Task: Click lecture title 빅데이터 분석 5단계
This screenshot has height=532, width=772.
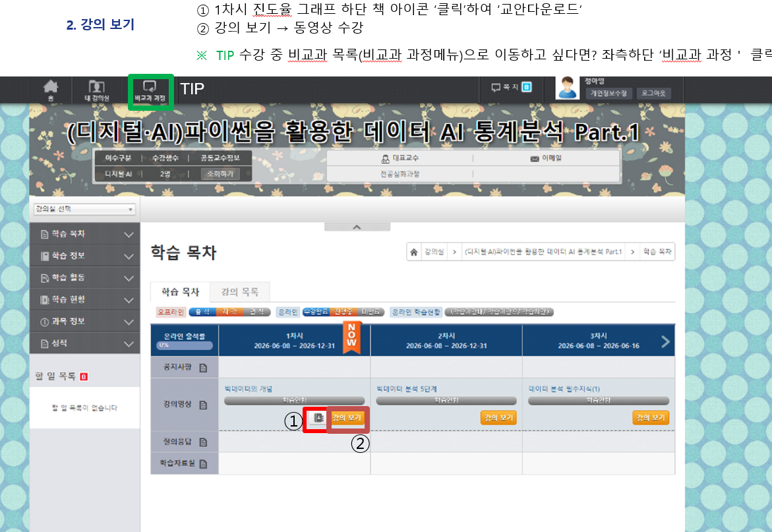Action: [x=407, y=389]
